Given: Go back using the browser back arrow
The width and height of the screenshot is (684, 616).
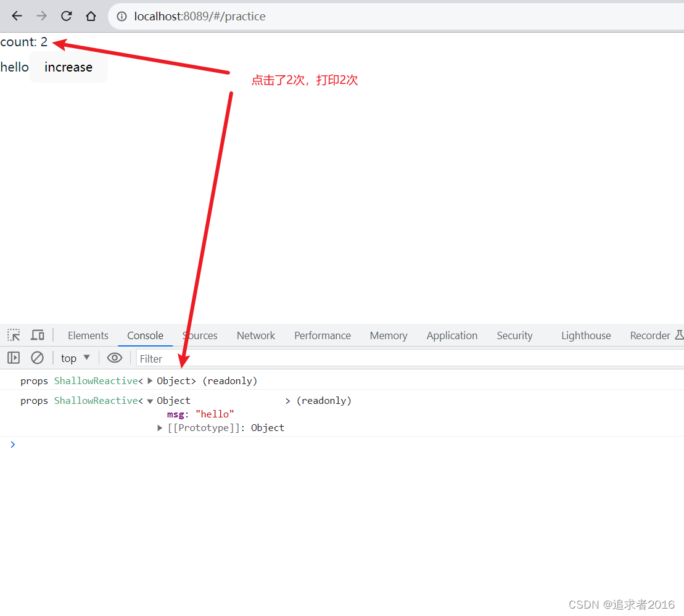Looking at the screenshot, I should pyautogui.click(x=17, y=16).
